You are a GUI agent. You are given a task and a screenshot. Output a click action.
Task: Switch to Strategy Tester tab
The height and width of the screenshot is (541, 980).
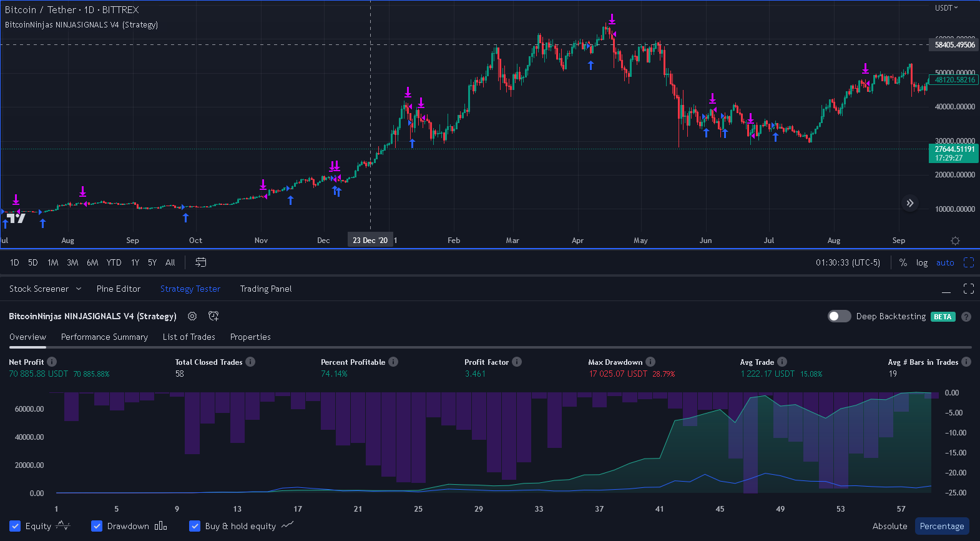190,289
